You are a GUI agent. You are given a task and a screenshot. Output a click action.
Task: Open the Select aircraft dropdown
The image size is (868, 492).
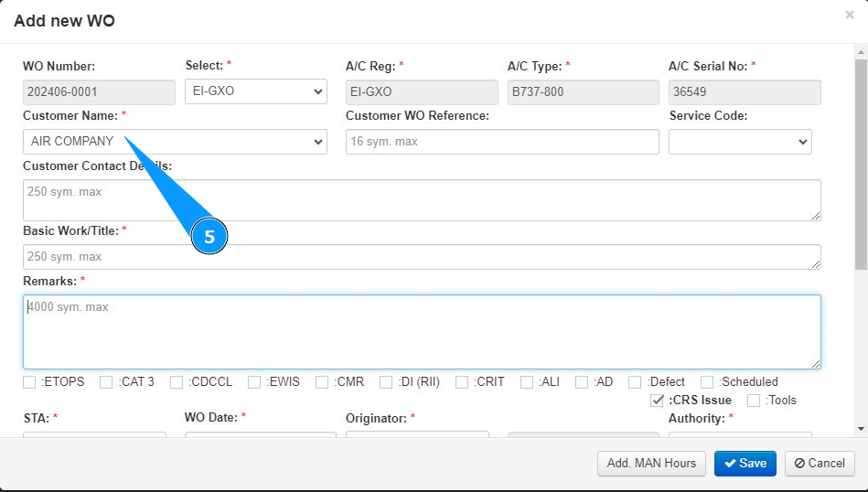(255, 91)
